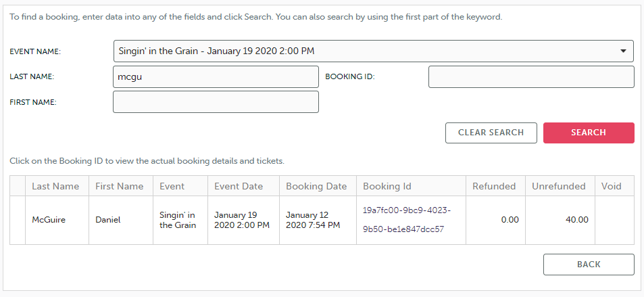Image resolution: width=644 pixels, height=297 pixels.
Task: Open the Event Name dropdown
Action: point(373,51)
